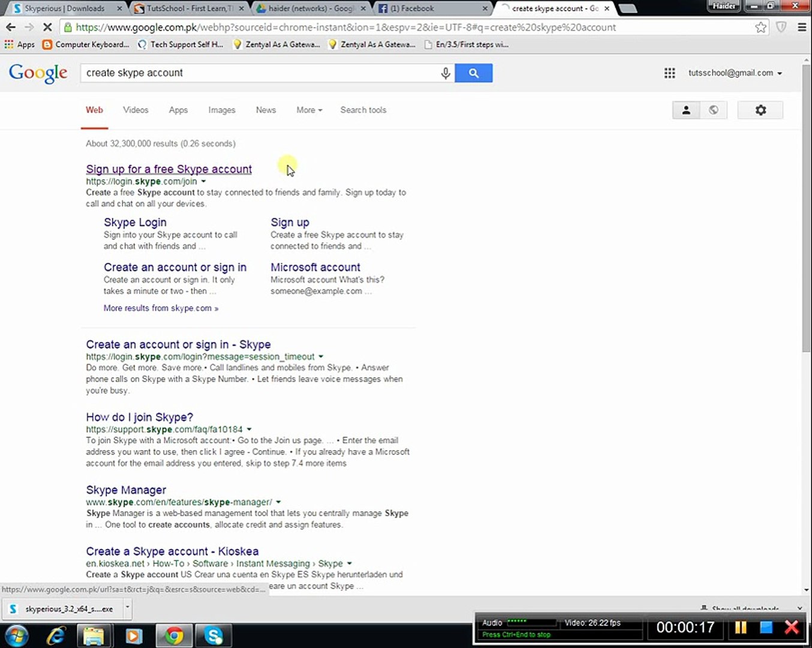812x648 pixels.
Task: Click the browser back arrow
Action: [x=10, y=27]
